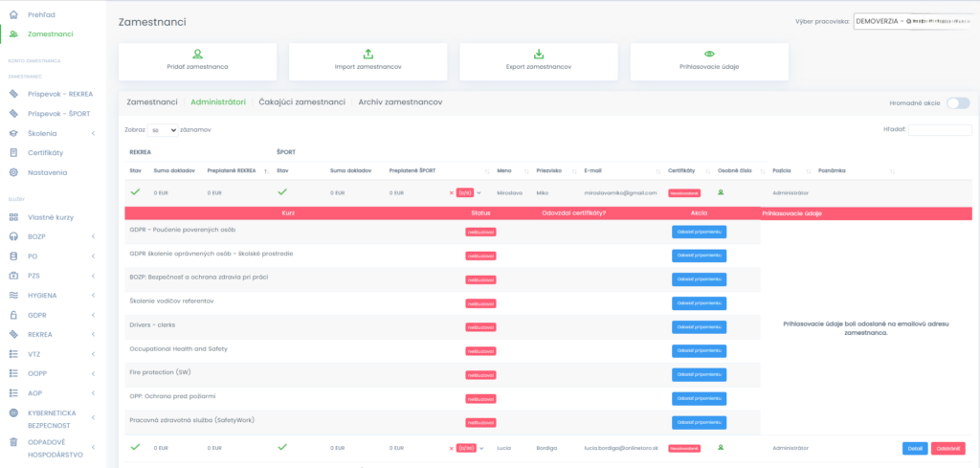The height and width of the screenshot is (468, 980).
Task: Toggle the Hromadné akcie switch
Action: click(x=957, y=103)
